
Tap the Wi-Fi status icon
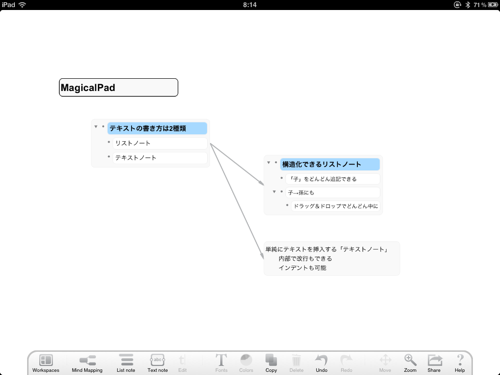(x=22, y=5)
